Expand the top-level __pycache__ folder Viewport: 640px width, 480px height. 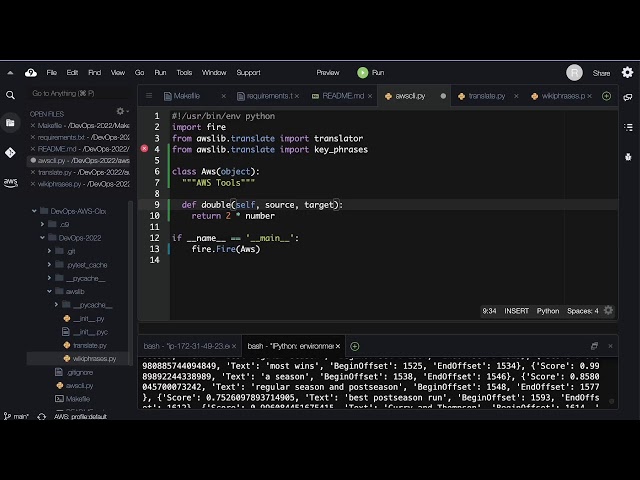point(49,278)
